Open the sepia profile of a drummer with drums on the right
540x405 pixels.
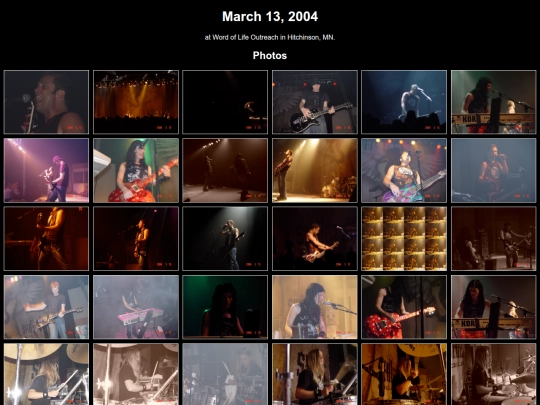pyautogui.click(x=494, y=374)
